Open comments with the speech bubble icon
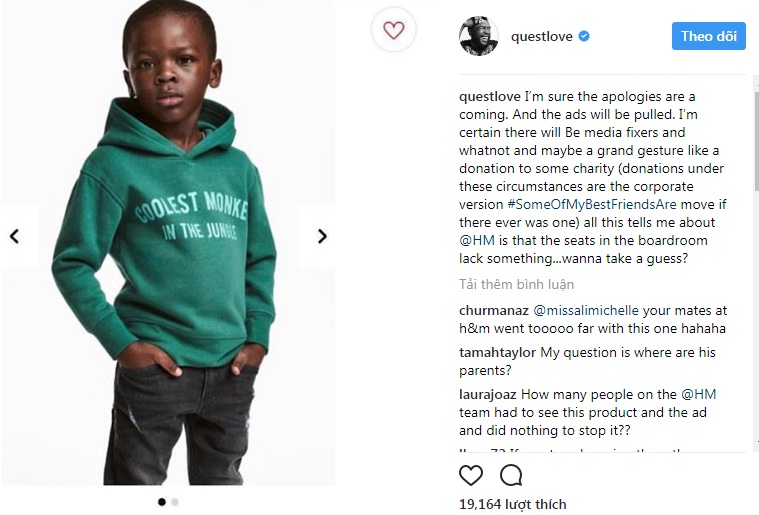This screenshot has height=515, width=759. (510, 475)
